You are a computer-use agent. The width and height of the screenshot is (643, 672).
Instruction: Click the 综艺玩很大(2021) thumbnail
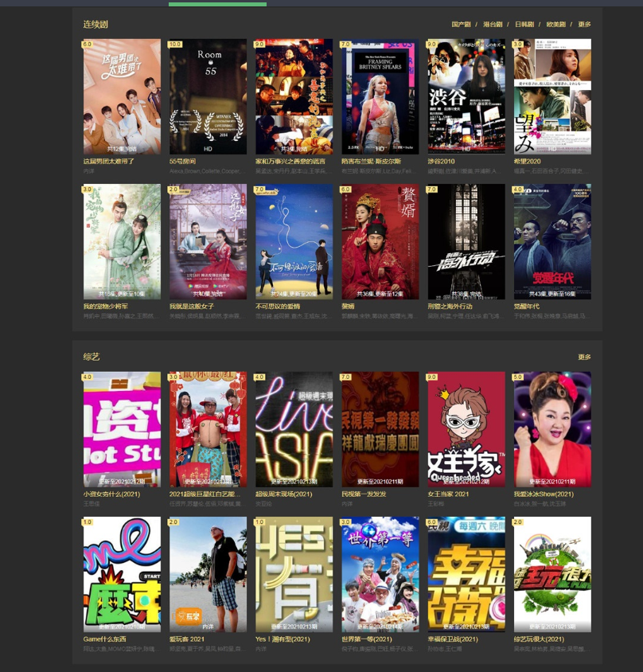point(552,573)
